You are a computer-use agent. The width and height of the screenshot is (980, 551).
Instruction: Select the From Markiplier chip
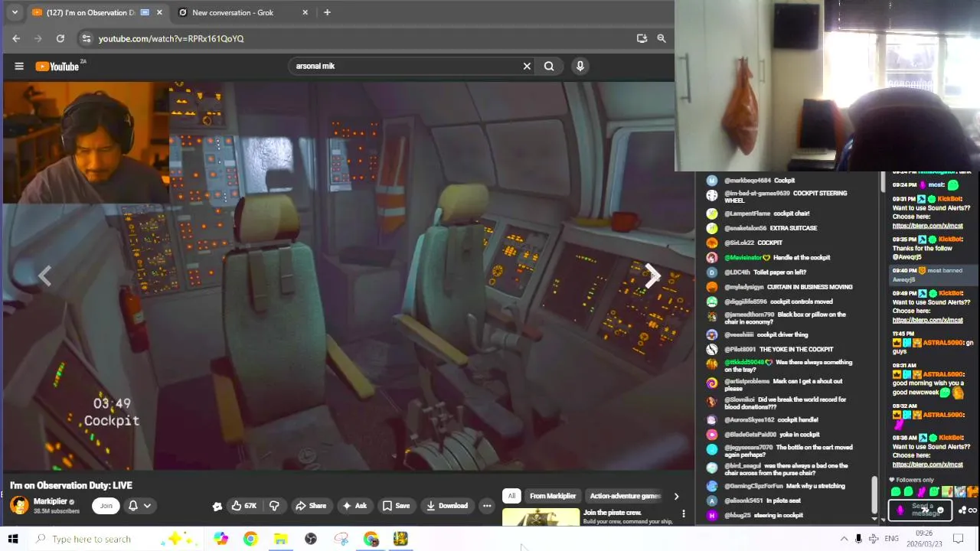tap(553, 496)
